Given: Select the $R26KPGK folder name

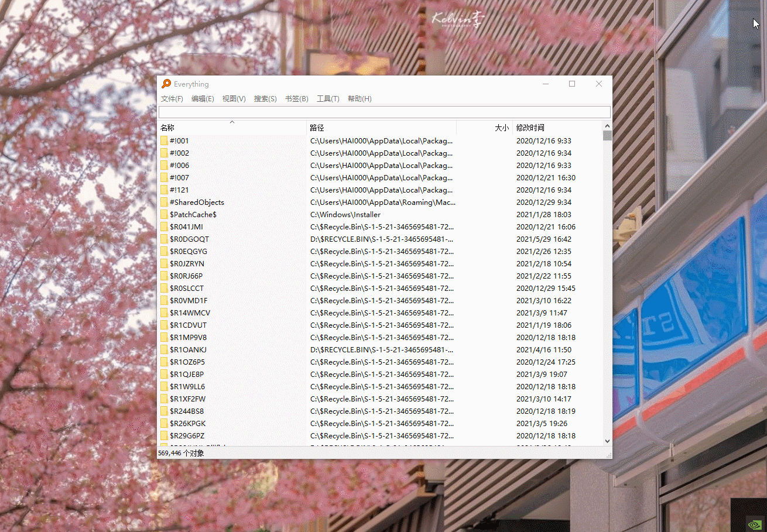Looking at the screenshot, I should [187, 423].
